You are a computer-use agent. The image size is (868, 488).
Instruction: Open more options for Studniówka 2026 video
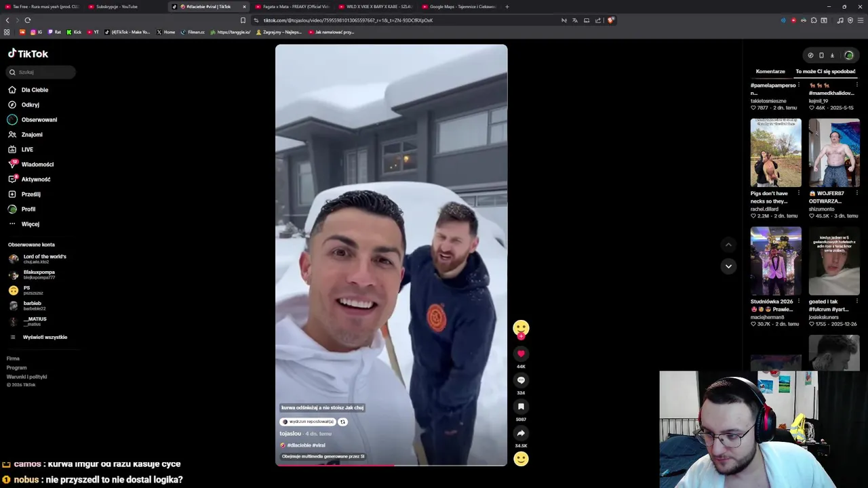799,302
